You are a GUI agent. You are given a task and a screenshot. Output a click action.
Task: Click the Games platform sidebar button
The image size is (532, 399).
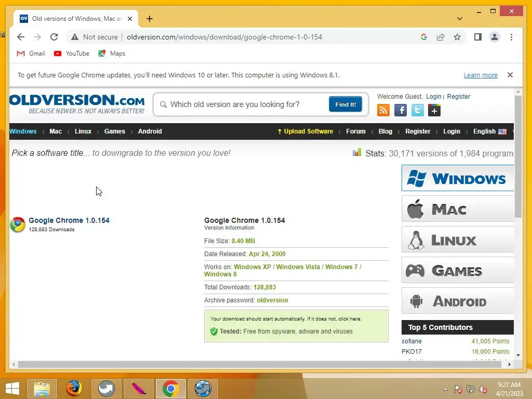pyautogui.click(x=458, y=270)
